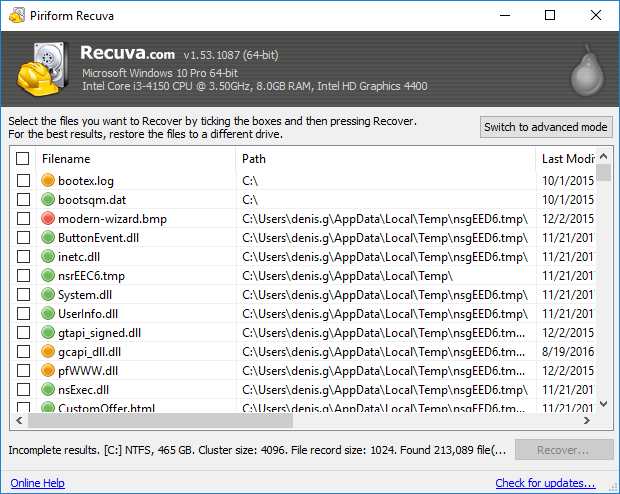Click the horizontal scrollbar thumb
620x494 pixels.
pyautogui.click(x=160, y=420)
